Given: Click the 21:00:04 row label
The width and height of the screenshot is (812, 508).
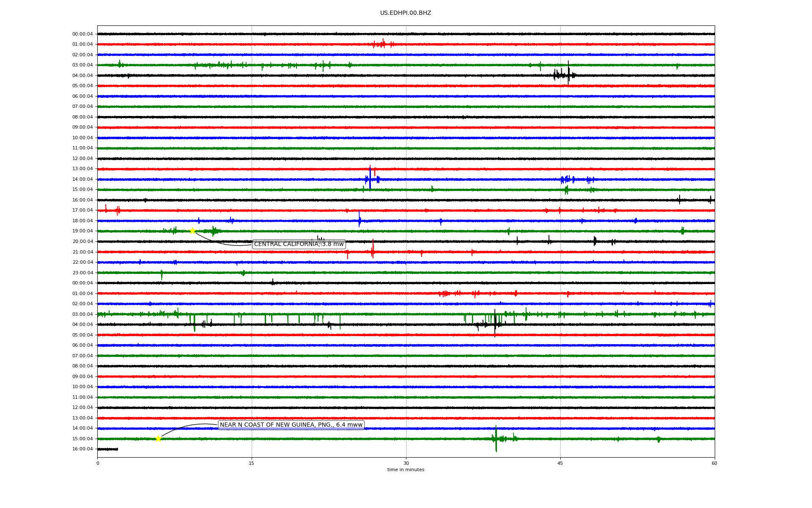Looking at the screenshot, I should pos(82,252).
